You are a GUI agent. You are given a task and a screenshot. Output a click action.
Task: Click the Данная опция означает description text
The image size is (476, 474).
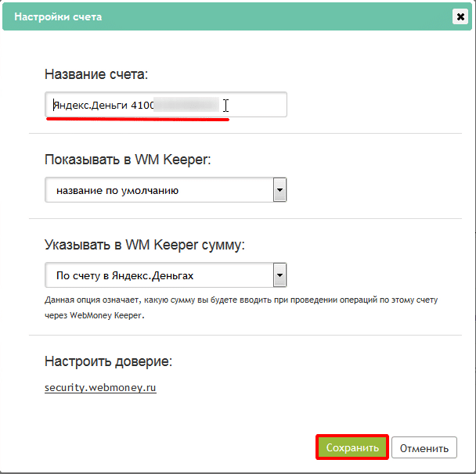pyautogui.click(x=241, y=307)
